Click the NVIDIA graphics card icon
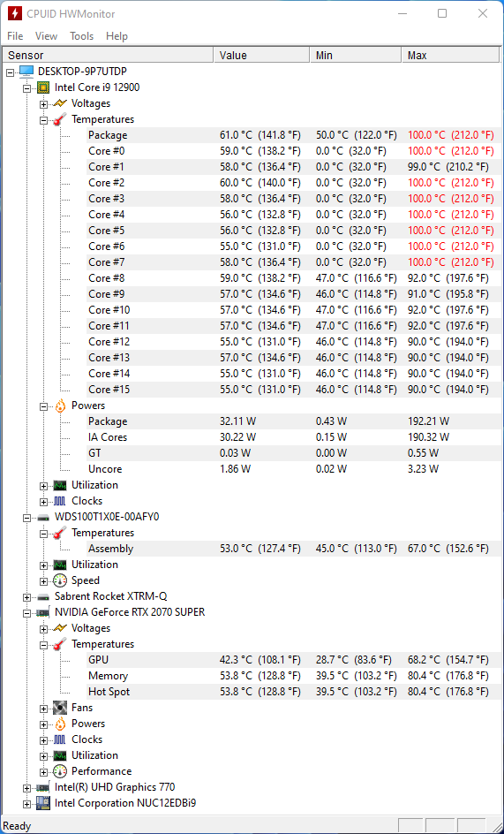This screenshot has height=834, width=504. [43, 613]
